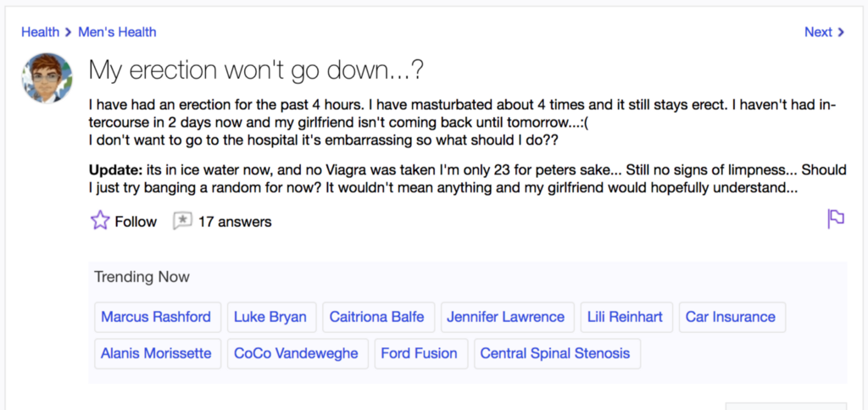Open the Alanis Morissette trending topic
Screen dimensions: 868x410
click(x=158, y=353)
